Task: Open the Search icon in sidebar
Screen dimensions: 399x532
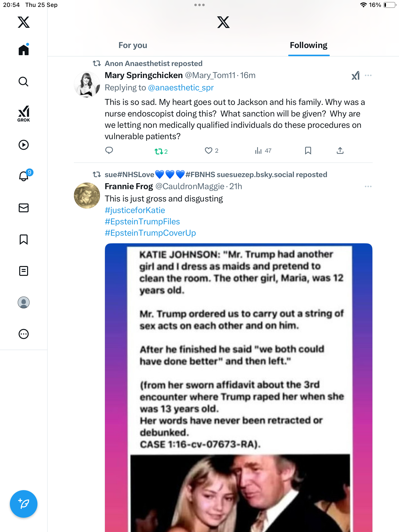Action: [24, 82]
